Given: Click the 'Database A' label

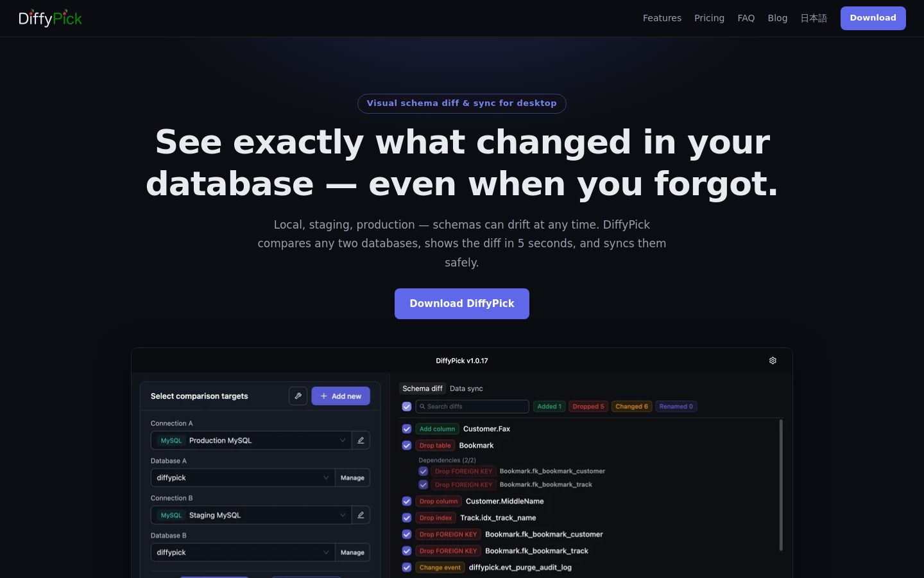Looking at the screenshot, I should [169, 460].
